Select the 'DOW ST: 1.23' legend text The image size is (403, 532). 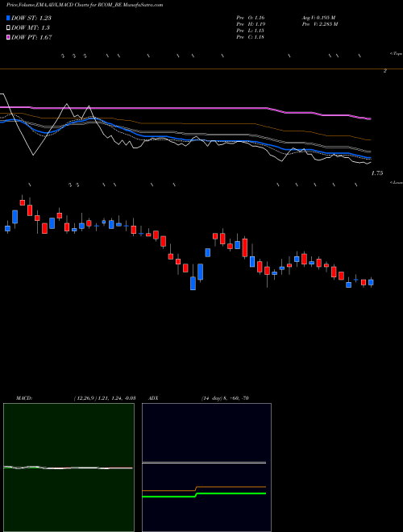click(31, 18)
